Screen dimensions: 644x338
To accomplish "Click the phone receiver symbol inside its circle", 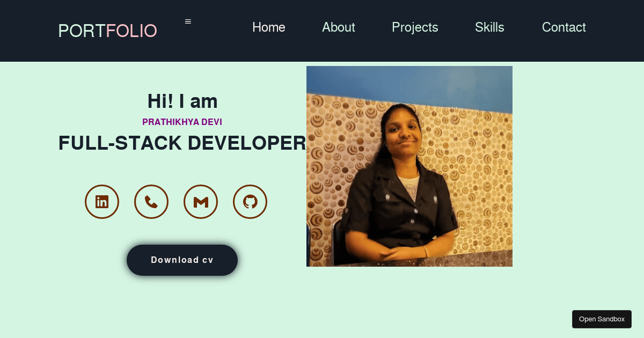I will click(x=151, y=202).
